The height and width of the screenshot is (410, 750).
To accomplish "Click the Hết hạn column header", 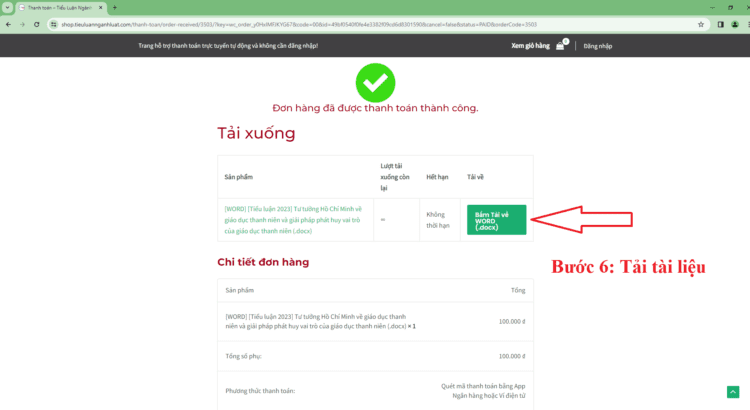I will coord(437,177).
